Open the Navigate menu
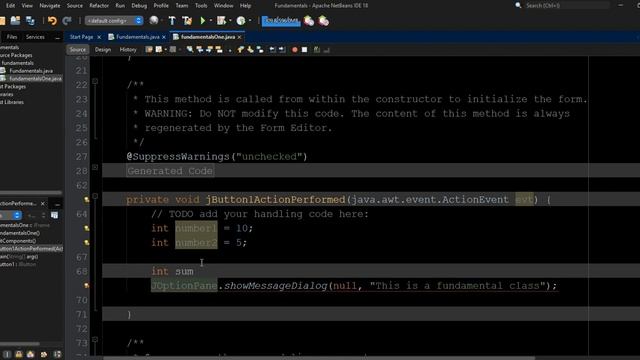The width and height of the screenshot is (640, 360). [50, 6]
